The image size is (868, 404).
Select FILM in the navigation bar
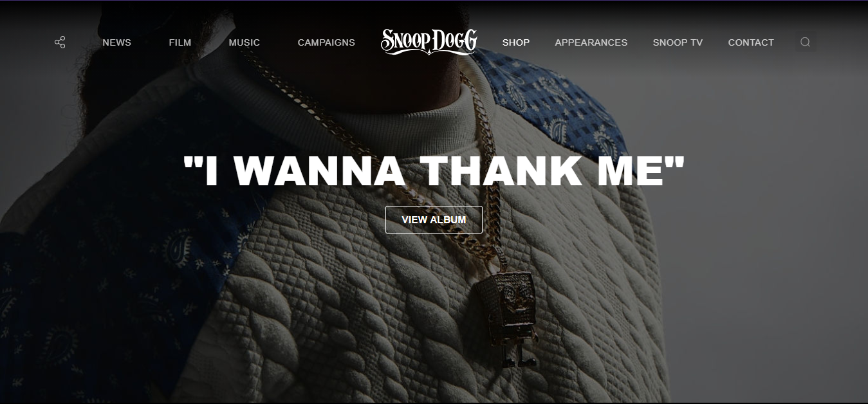[180, 42]
